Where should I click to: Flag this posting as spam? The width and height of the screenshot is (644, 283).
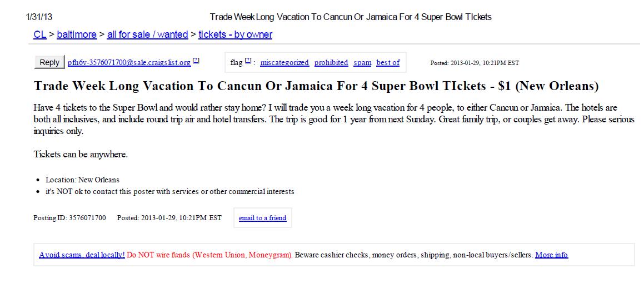[362, 63]
